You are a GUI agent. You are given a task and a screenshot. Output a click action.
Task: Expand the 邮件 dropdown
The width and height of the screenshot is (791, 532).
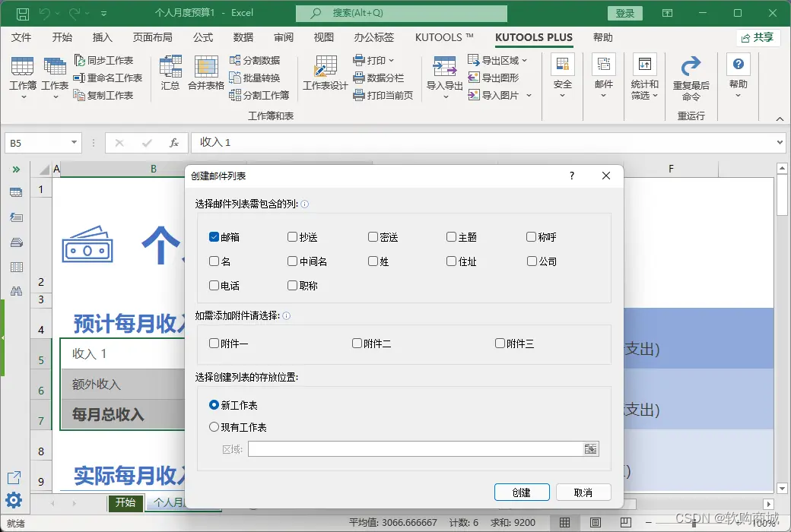[603, 95]
